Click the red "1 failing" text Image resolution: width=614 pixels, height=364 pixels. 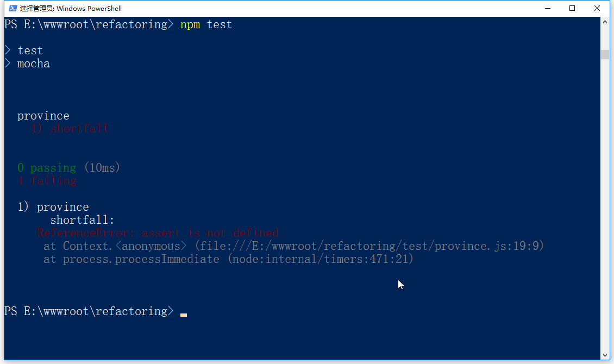click(x=47, y=181)
